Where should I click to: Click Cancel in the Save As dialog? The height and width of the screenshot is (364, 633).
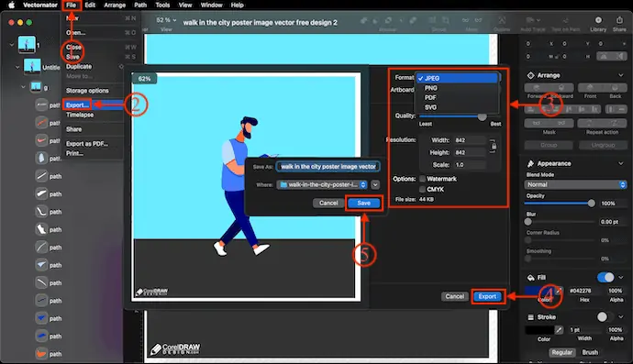328,203
